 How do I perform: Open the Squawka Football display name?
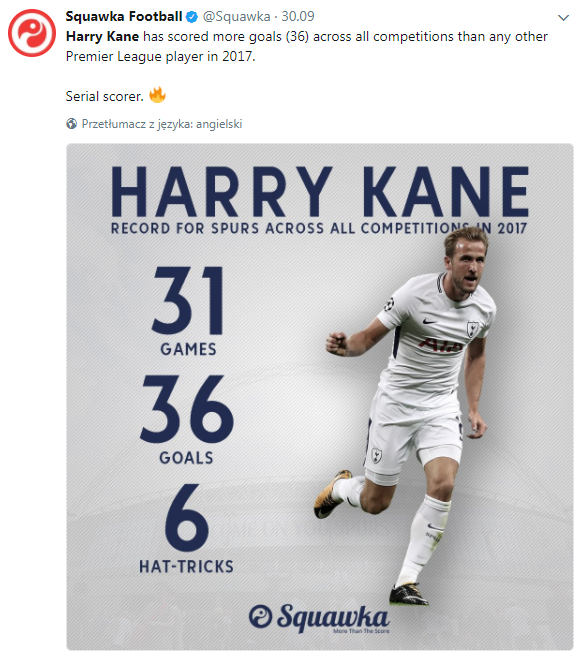[124, 16]
